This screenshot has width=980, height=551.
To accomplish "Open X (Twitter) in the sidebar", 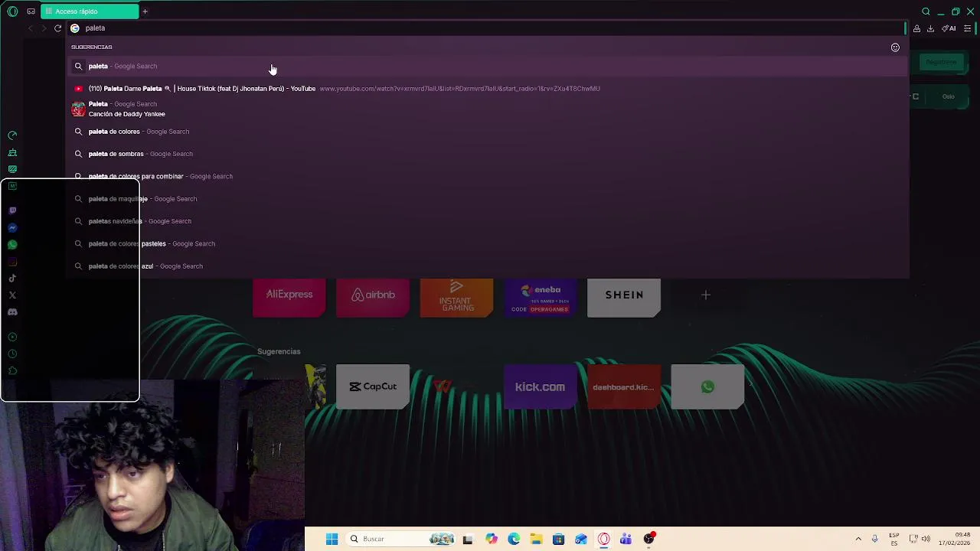I will coord(12,295).
